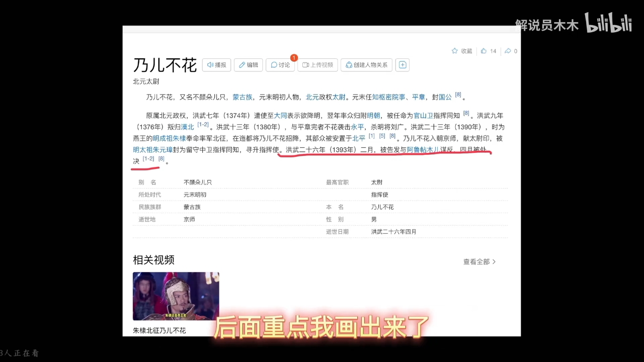The width and height of the screenshot is (644, 362).
Task: Click the 相关视频 section heading
Action: [153, 260]
